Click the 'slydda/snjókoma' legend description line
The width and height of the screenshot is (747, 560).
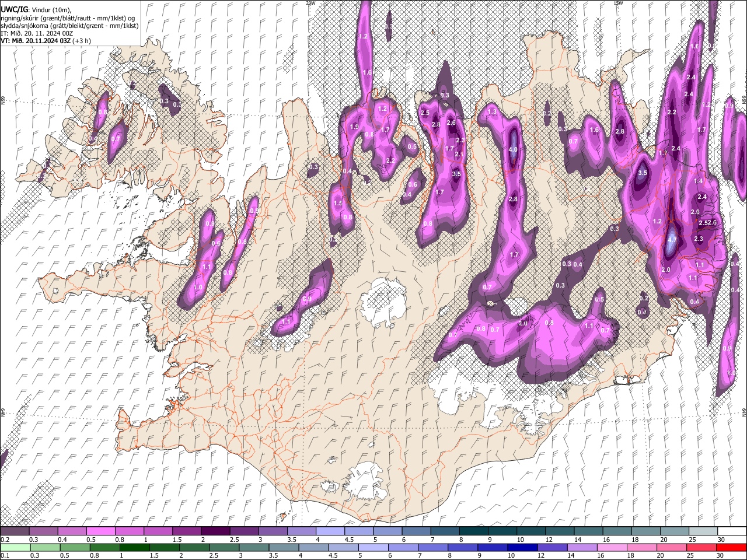pyautogui.click(x=69, y=26)
